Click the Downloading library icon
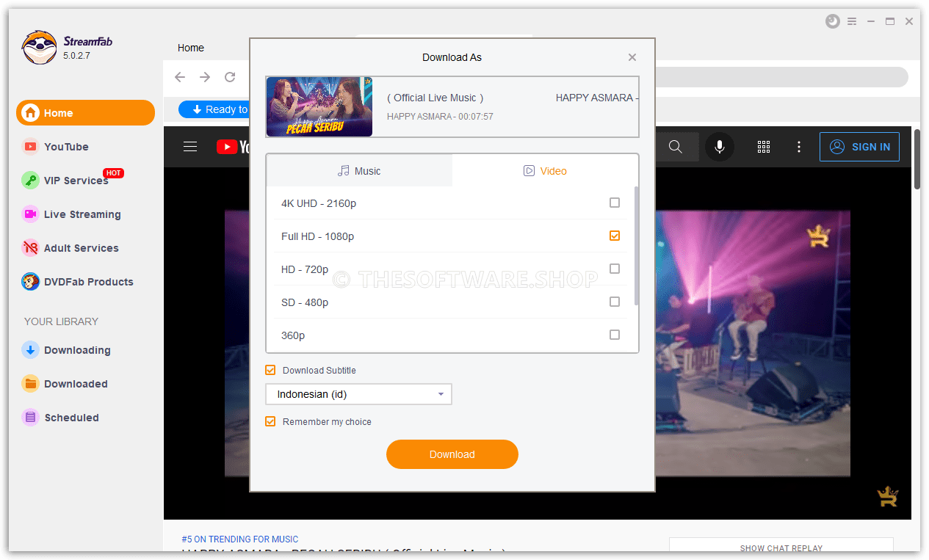This screenshot has width=929, height=560. pos(30,350)
